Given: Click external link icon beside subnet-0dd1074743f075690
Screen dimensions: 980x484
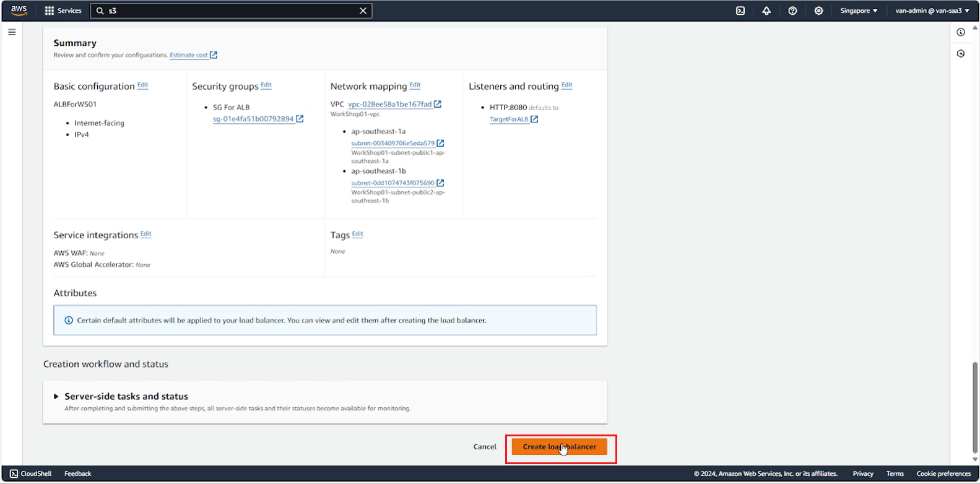Looking at the screenshot, I should [440, 183].
